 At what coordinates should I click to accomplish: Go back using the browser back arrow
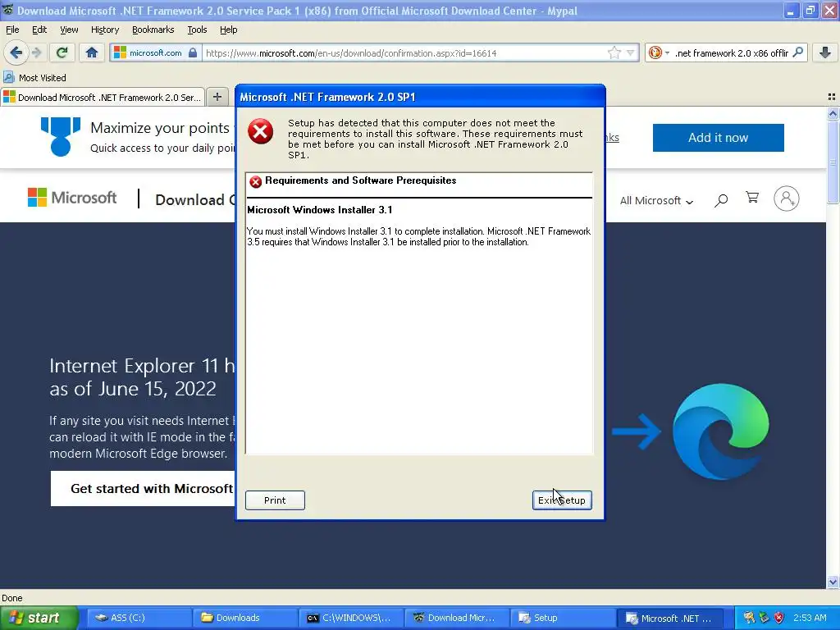pyautogui.click(x=16, y=52)
